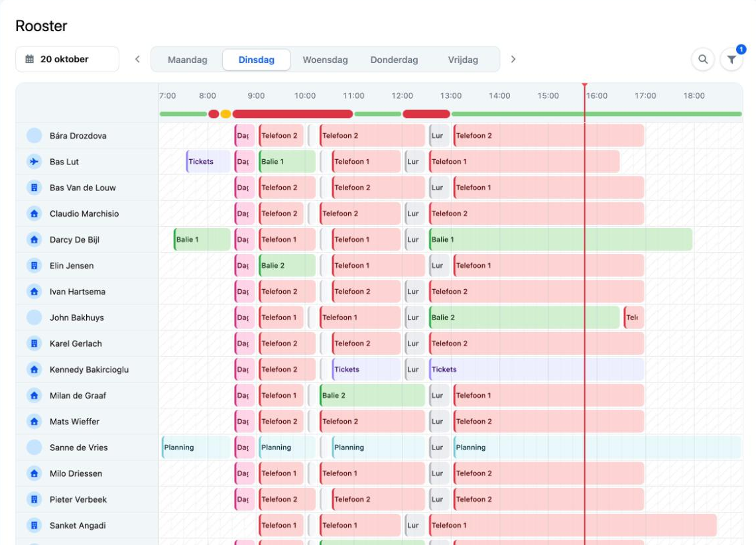Click empty avatar next to John Bakhuys
This screenshot has height=545, width=756.
coord(34,318)
